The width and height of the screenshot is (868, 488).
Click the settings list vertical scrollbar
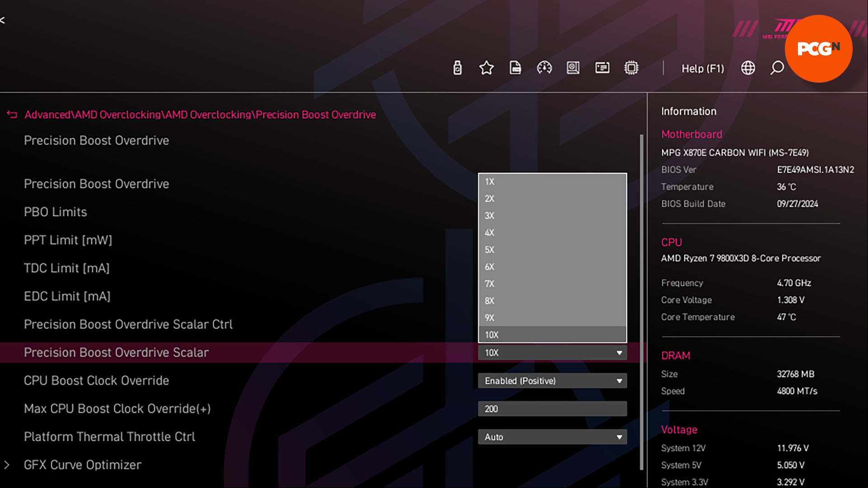[641, 302]
